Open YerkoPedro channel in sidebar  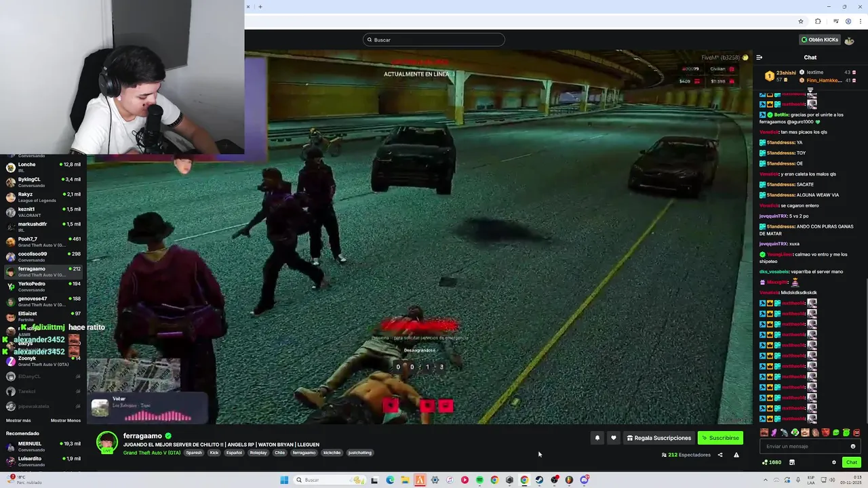coord(43,287)
